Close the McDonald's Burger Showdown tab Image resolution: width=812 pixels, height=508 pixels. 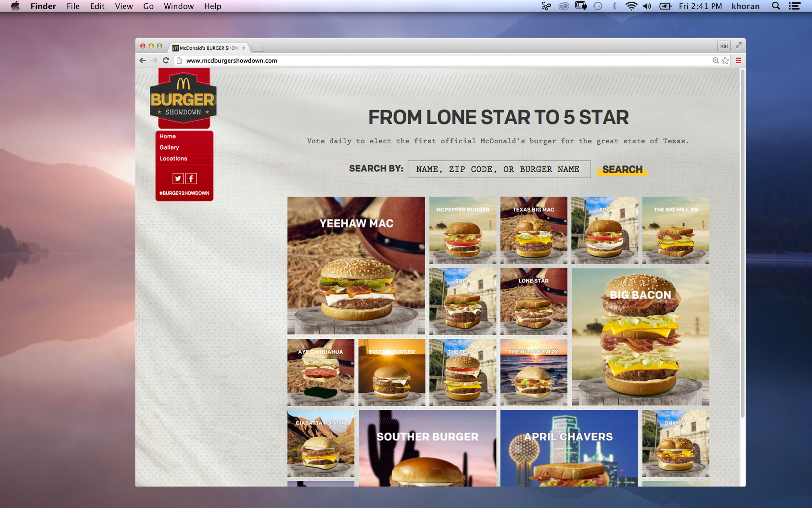click(x=244, y=48)
